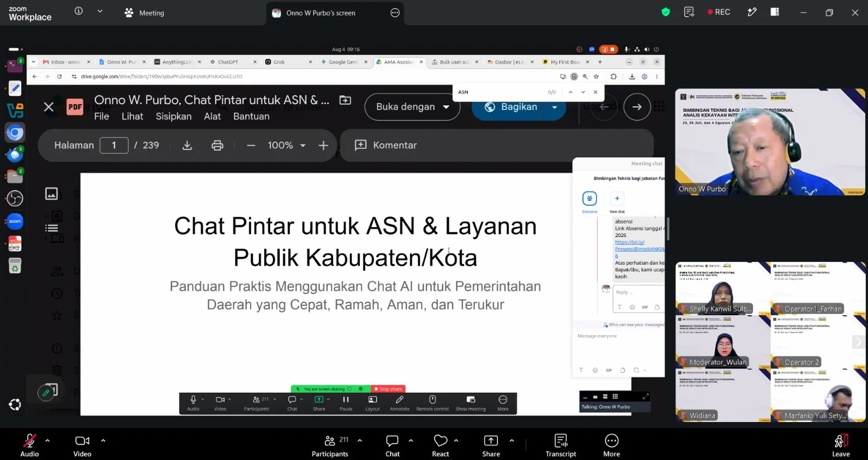Click Annotate in shared Zoom toolbar

[399, 403]
